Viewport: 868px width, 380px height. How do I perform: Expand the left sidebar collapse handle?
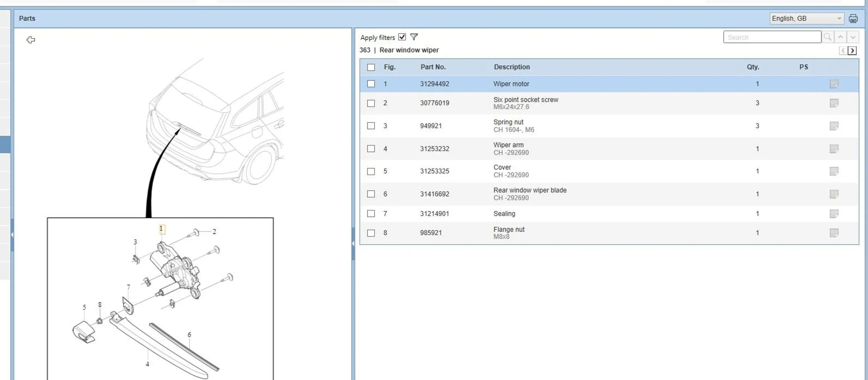click(x=12, y=235)
